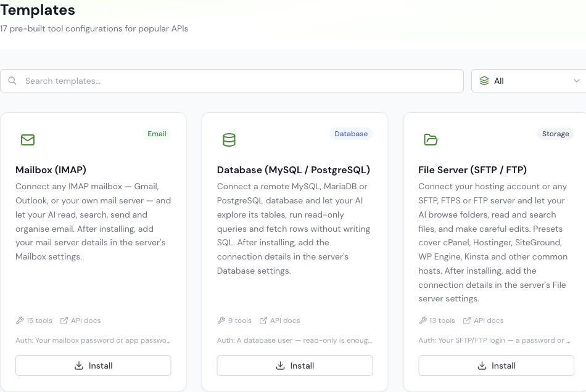Click the layers icon beside All
Screen dimensions: 586x392
[x=484, y=81]
